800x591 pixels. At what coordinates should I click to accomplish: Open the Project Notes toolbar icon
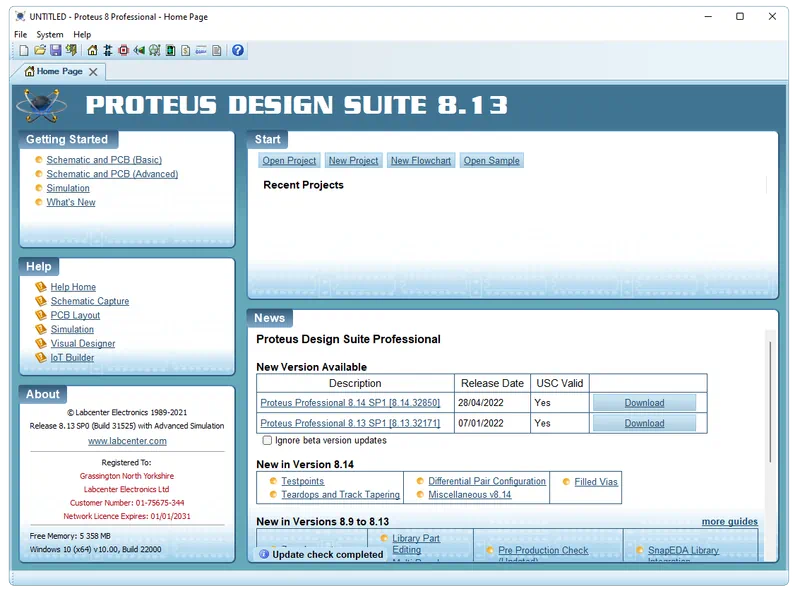coord(217,51)
